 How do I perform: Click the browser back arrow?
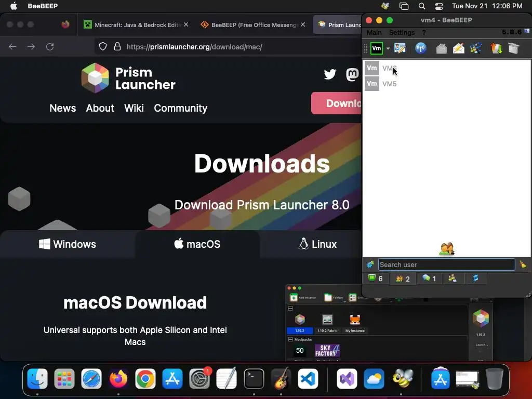(12, 46)
